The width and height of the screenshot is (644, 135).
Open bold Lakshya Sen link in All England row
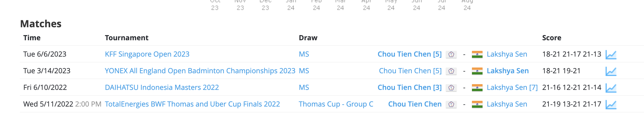(508, 71)
